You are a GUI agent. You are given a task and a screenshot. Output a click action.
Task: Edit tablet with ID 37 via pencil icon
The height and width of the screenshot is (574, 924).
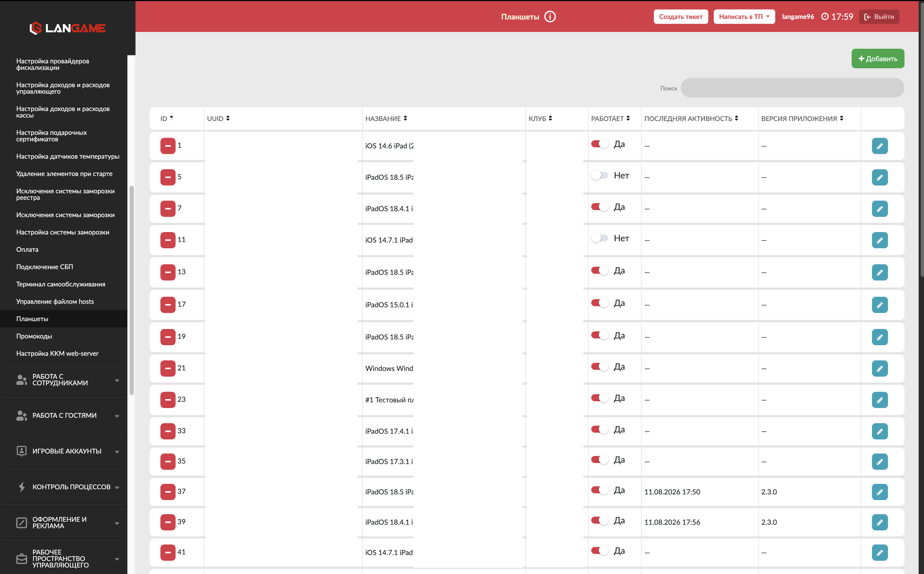[880, 492]
